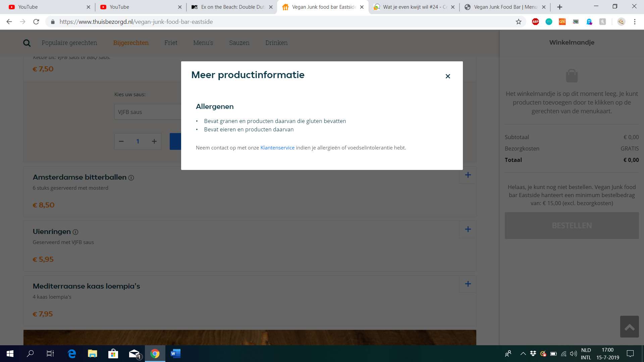The height and width of the screenshot is (362, 644).
Task: Open info icon next to Uienringen
Action: [75, 232]
